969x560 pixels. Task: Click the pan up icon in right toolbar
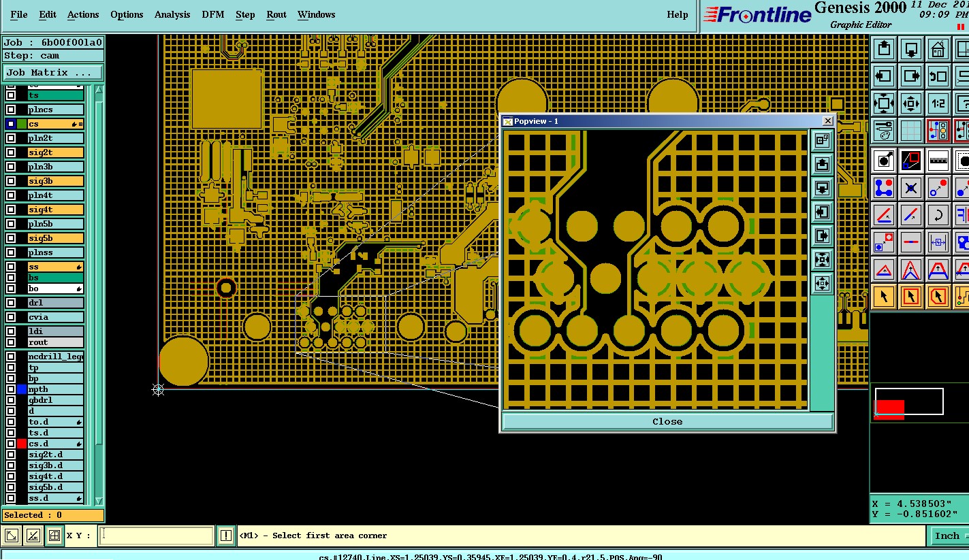884,49
